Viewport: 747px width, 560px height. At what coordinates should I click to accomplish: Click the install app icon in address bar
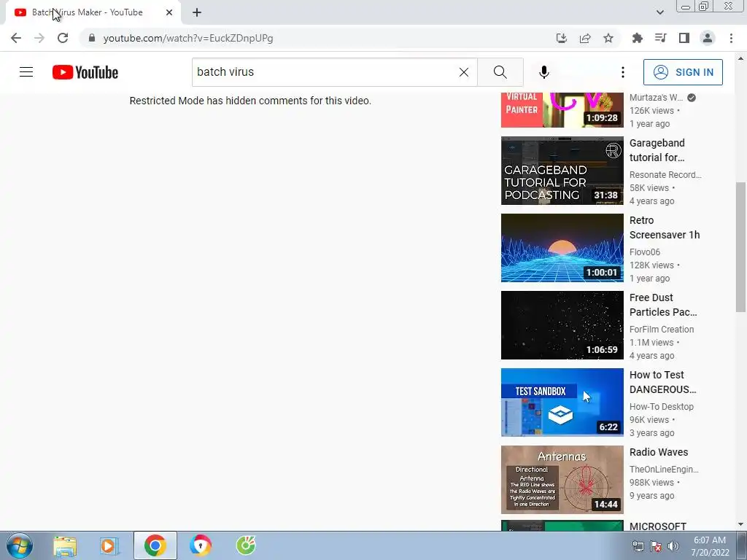tap(562, 38)
